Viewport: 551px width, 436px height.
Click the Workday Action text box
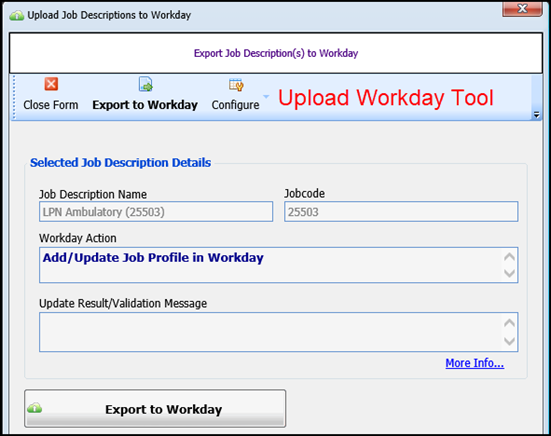coord(279,265)
